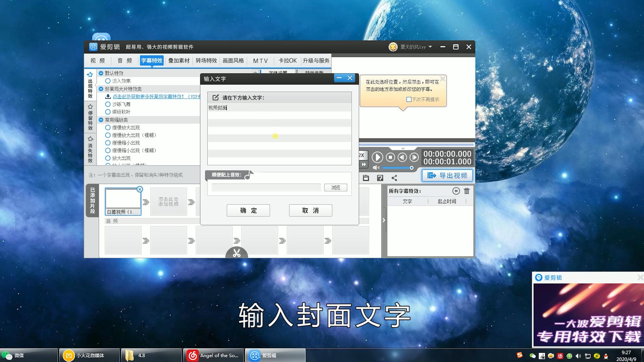The height and width of the screenshot is (362, 644).
Task: Select the 缤纷秋叶 radio button
Action: (x=108, y=112)
